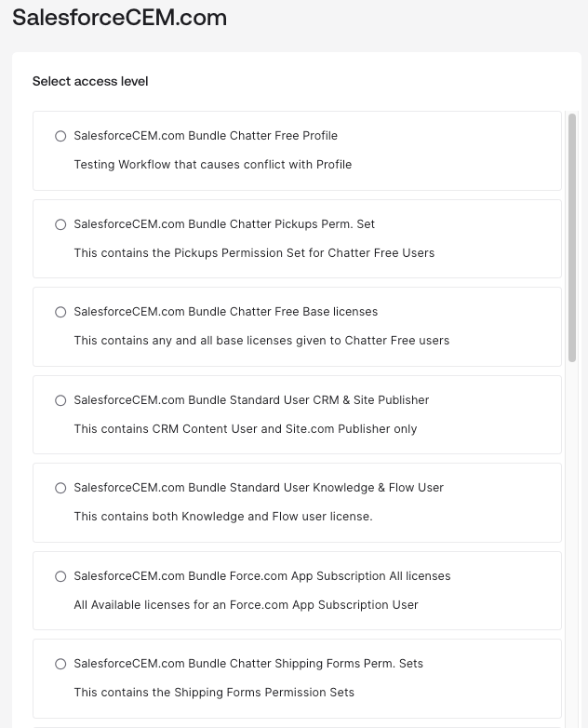Viewport: 588px width, 728px height.
Task: Click the 'SalesforceCEM.com Bundle Chatter Free Profile' label
Action: pos(206,136)
